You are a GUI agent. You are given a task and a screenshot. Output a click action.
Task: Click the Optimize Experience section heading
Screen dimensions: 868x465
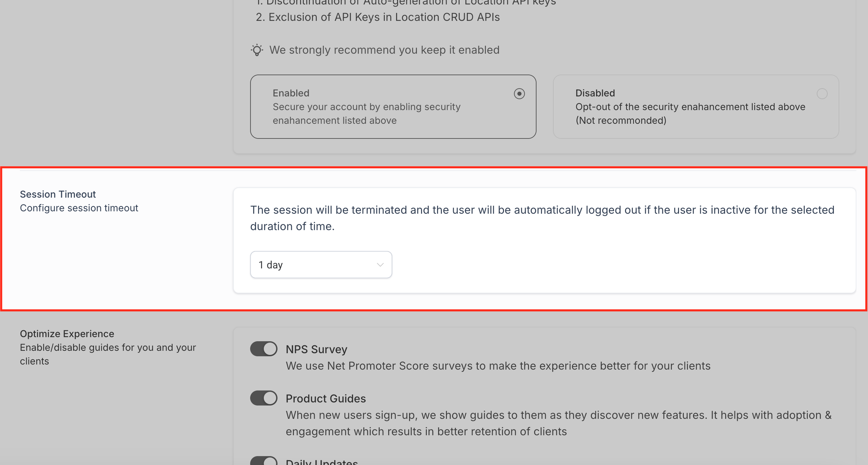pyautogui.click(x=67, y=334)
